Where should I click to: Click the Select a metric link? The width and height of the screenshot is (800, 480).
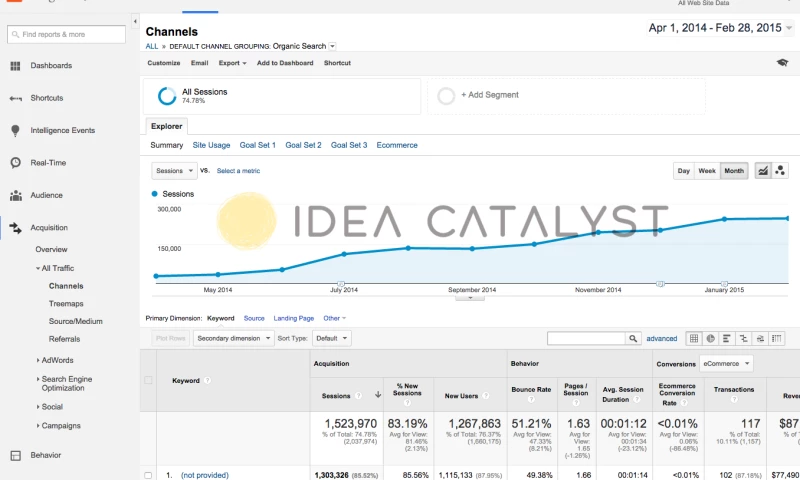pyautogui.click(x=238, y=171)
